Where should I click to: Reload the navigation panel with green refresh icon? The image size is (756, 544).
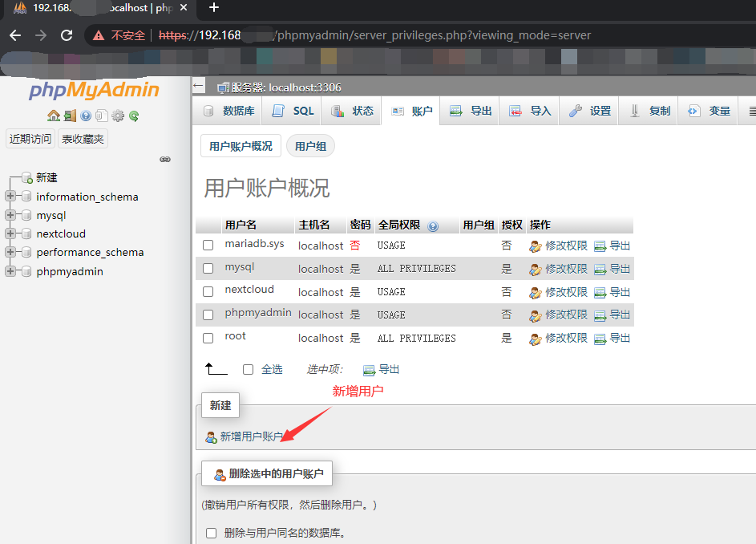134,116
